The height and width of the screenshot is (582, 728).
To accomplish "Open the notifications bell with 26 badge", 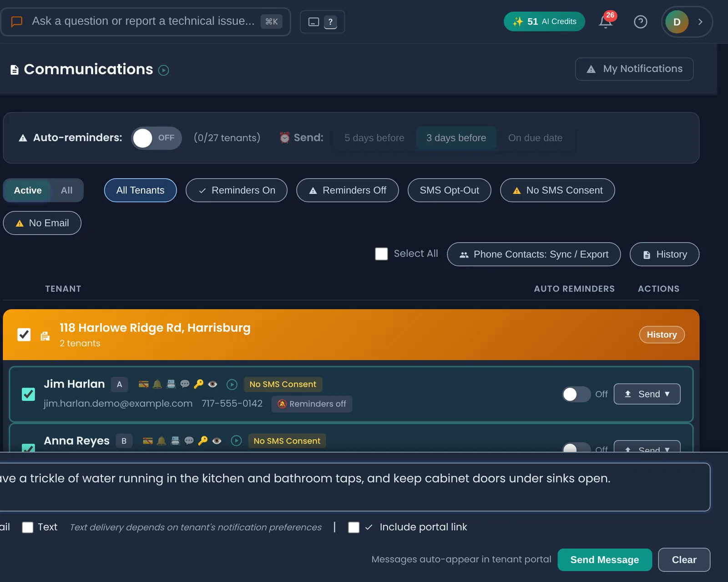I will 606,21.
